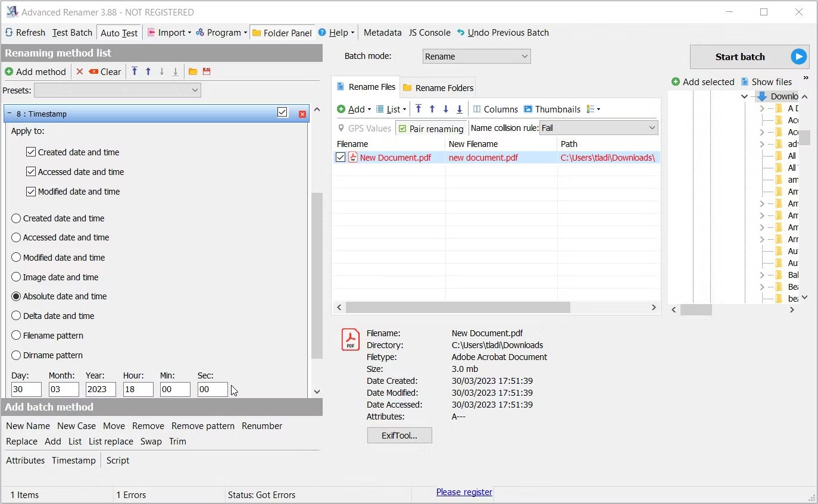Add a Renumber batch method
Screen dimensions: 818x504
pos(262,426)
